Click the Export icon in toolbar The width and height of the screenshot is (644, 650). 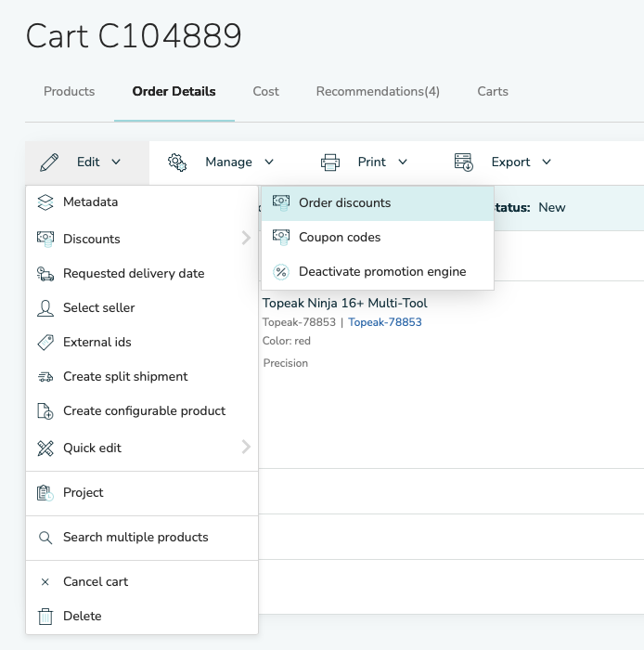pyautogui.click(x=464, y=162)
